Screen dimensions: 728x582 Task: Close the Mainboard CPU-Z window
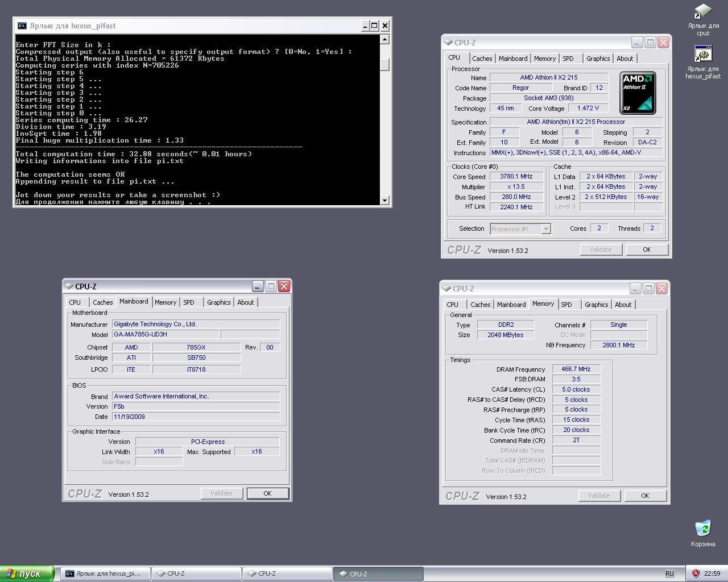pos(284,286)
